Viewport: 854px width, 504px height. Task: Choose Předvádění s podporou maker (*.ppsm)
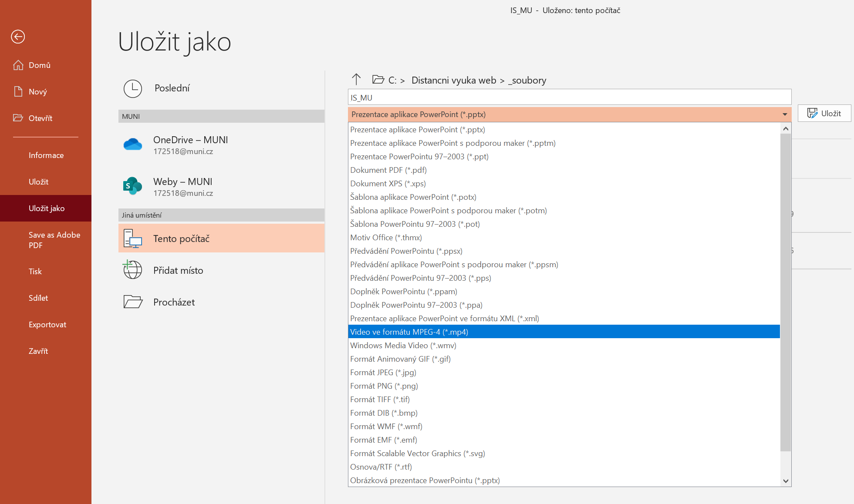[564, 265]
